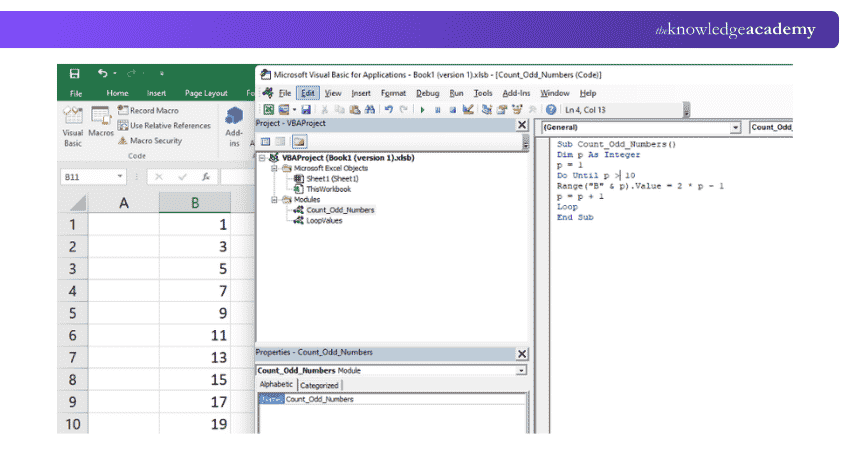This screenshot has height=450, width=850.
Task: Open the VBA Run menu
Action: click(456, 93)
